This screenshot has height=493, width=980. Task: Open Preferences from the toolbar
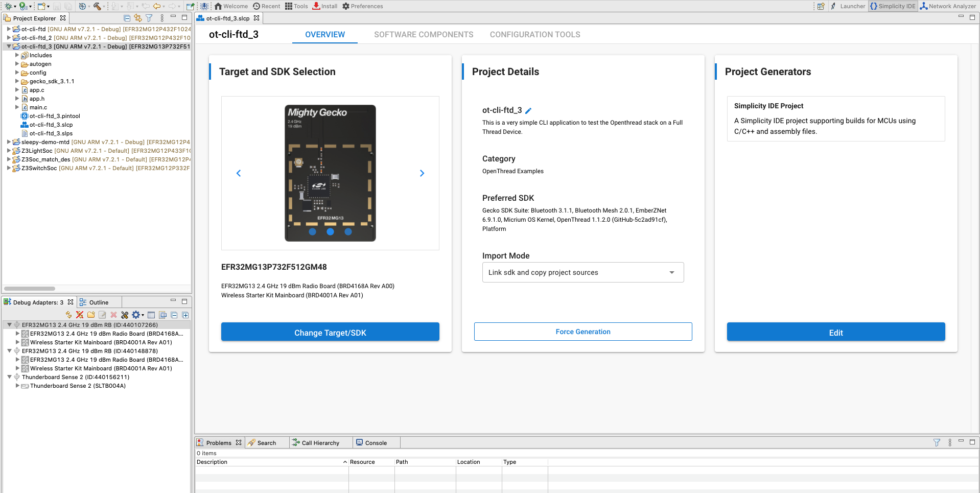pyautogui.click(x=363, y=6)
